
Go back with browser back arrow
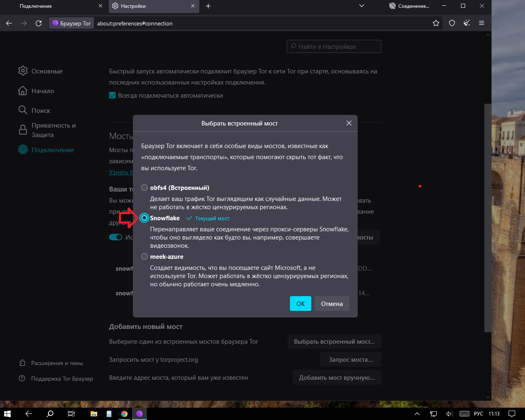(x=9, y=23)
